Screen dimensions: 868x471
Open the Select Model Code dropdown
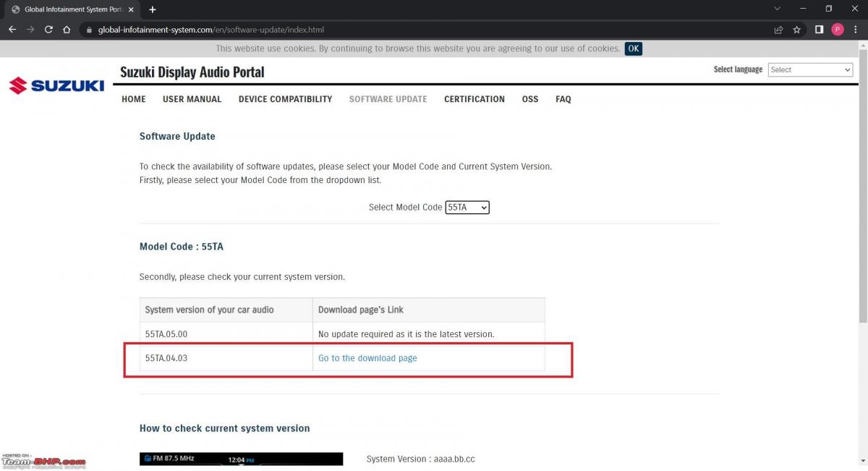467,207
